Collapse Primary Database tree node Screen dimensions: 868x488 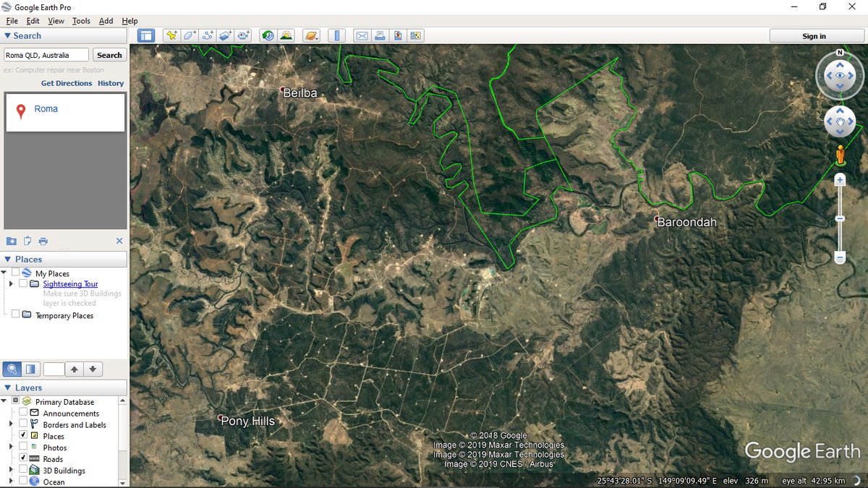click(x=5, y=401)
